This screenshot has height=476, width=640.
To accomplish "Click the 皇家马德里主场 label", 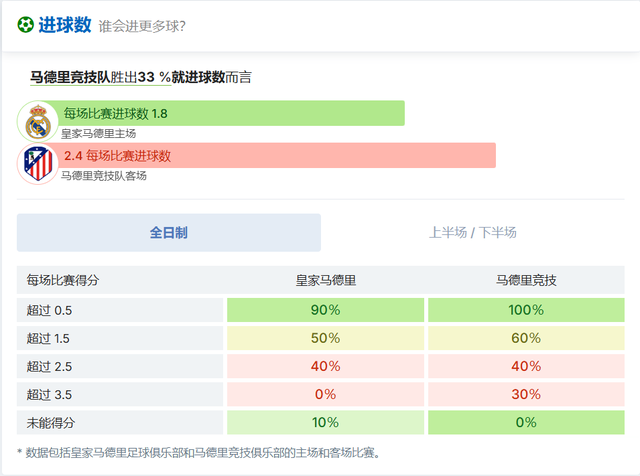I will [98, 133].
